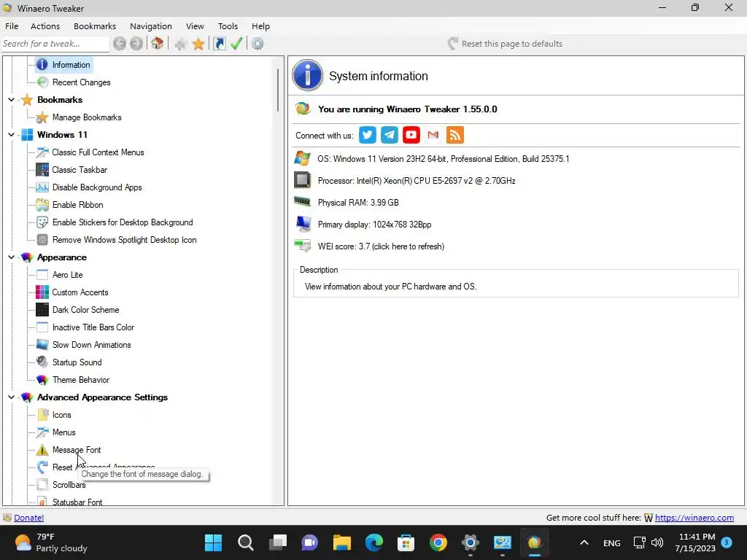Screen dimensions: 747x560
Task: Click the green checkmark toolbar icon
Action: pyautogui.click(x=236, y=44)
